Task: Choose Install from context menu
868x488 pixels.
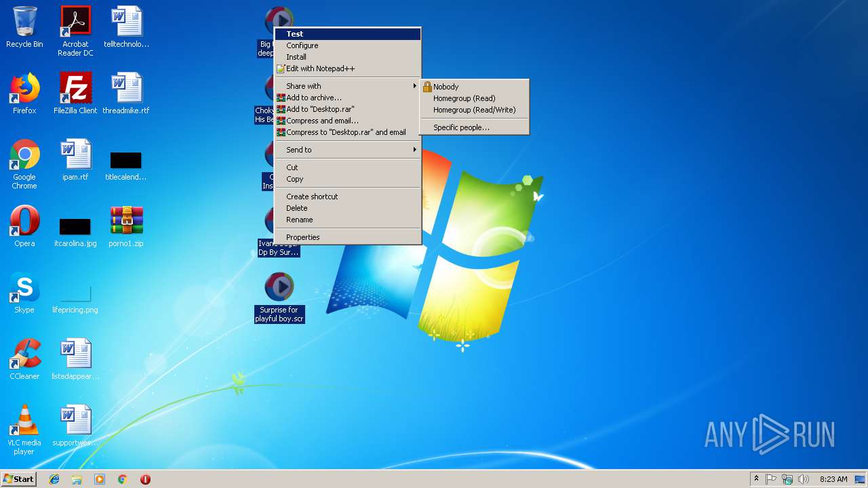Action: [348, 57]
